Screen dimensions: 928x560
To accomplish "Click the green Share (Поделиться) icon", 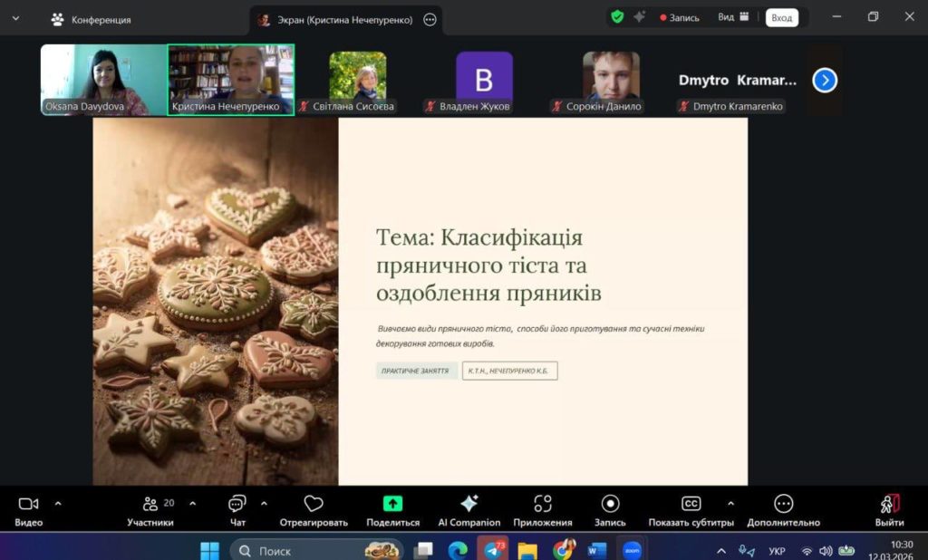I will pos(392,505).
